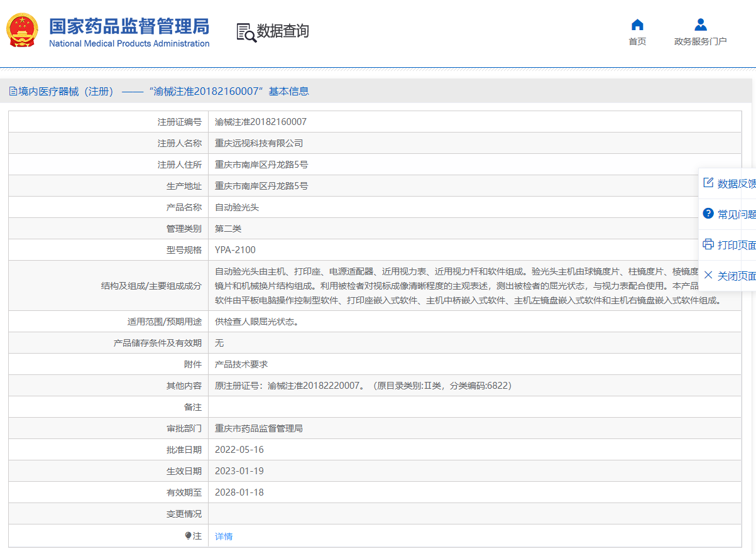The width and height of the screenshot is (756, 554).
Task: Click the 附件 label cell
Action: tap(109, 364)
